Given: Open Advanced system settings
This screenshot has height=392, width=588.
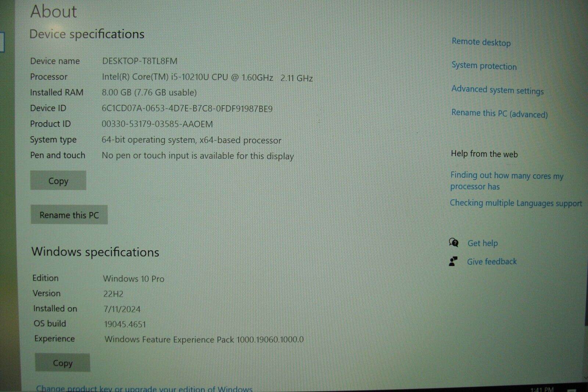Looking at the screenshot, I should coord(498,90).
